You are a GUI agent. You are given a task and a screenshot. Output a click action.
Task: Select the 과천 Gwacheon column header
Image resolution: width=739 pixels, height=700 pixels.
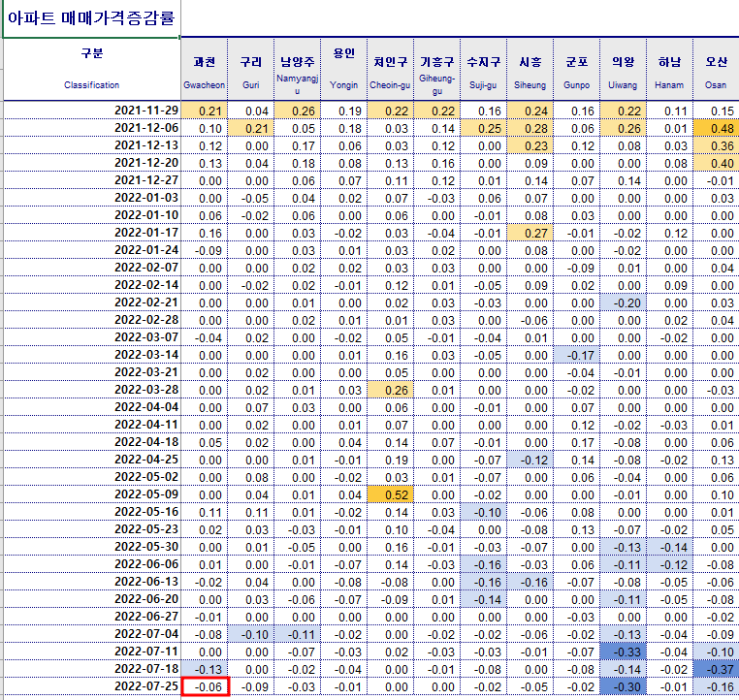pos(204,69)
